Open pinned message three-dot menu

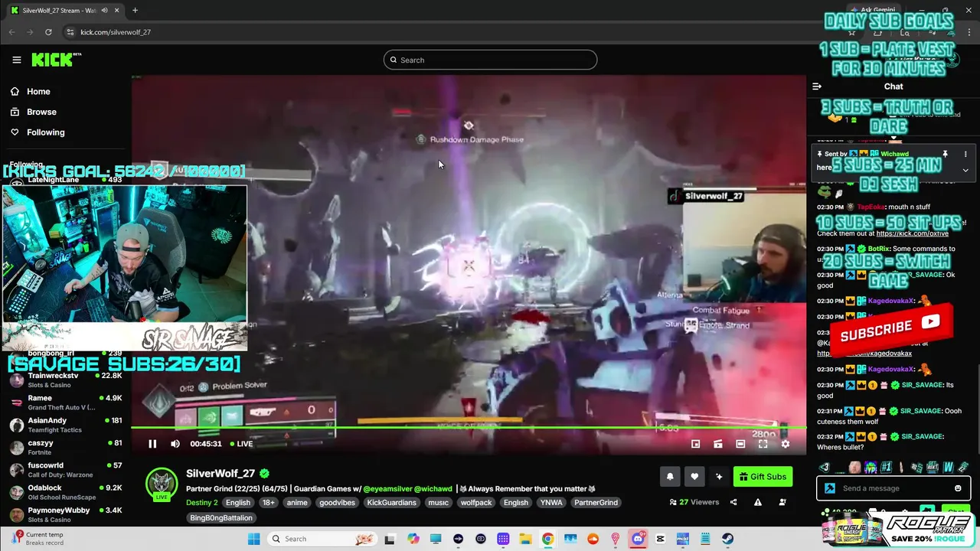click(965, 154)
